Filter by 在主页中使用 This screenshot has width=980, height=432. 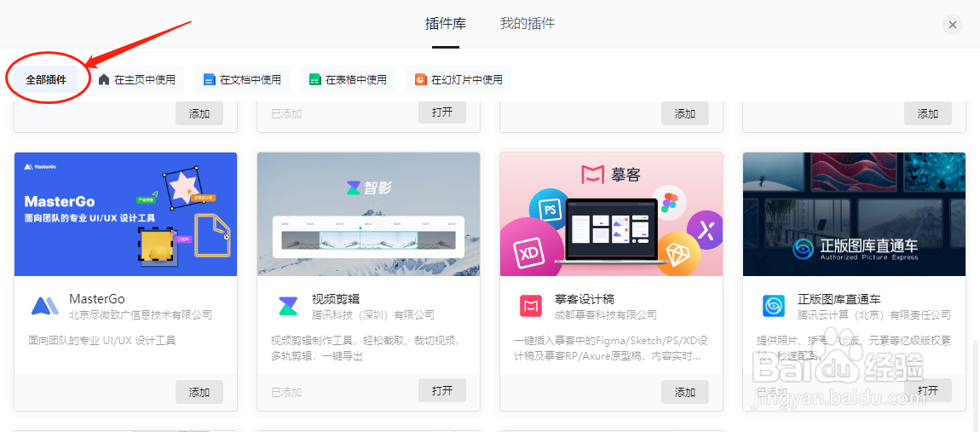[x=136, y=79]
